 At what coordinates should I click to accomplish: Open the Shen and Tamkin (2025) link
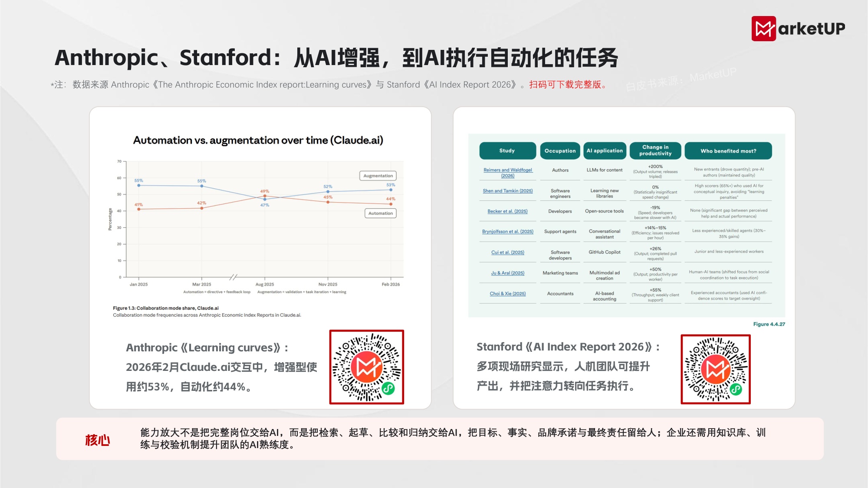coord(508,191)
